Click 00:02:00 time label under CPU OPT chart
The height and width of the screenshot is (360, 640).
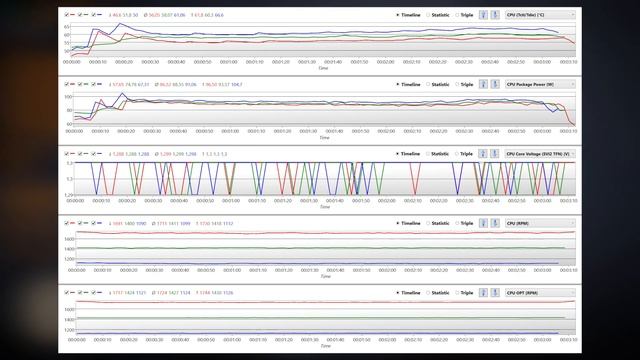click(x=387, y=340)
